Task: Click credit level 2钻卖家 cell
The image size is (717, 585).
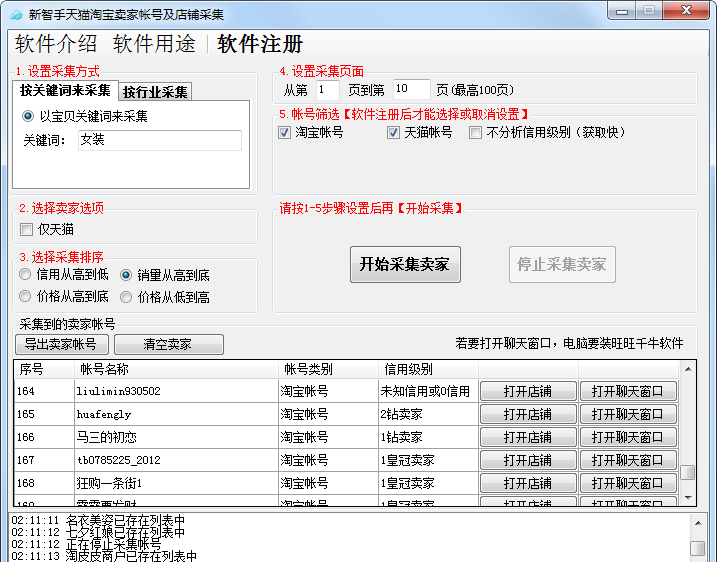Action: coord(428,414)
